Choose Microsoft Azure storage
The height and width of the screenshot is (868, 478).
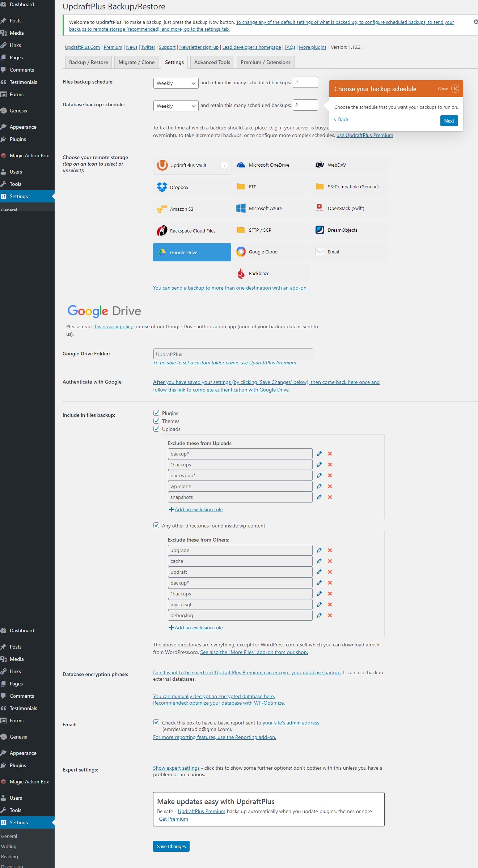[x=271, y=208]
